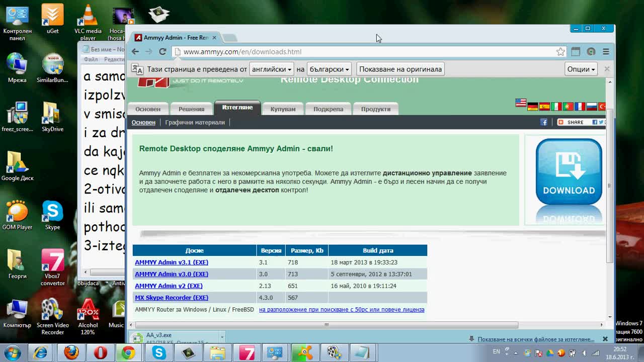This screenshot has height=362, width=644.
Task: Go to the Основен main navigation tab
Action: (x=147, y=109)
